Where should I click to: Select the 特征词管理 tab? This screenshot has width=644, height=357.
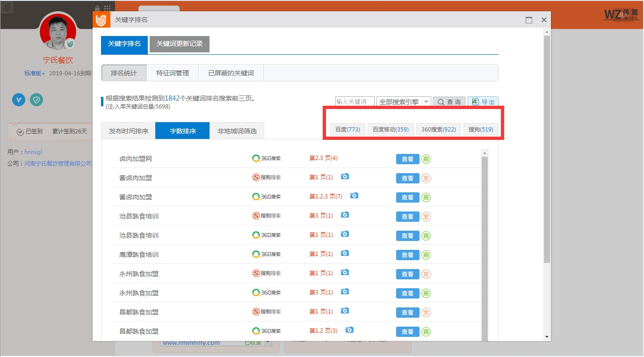[173, 73]
